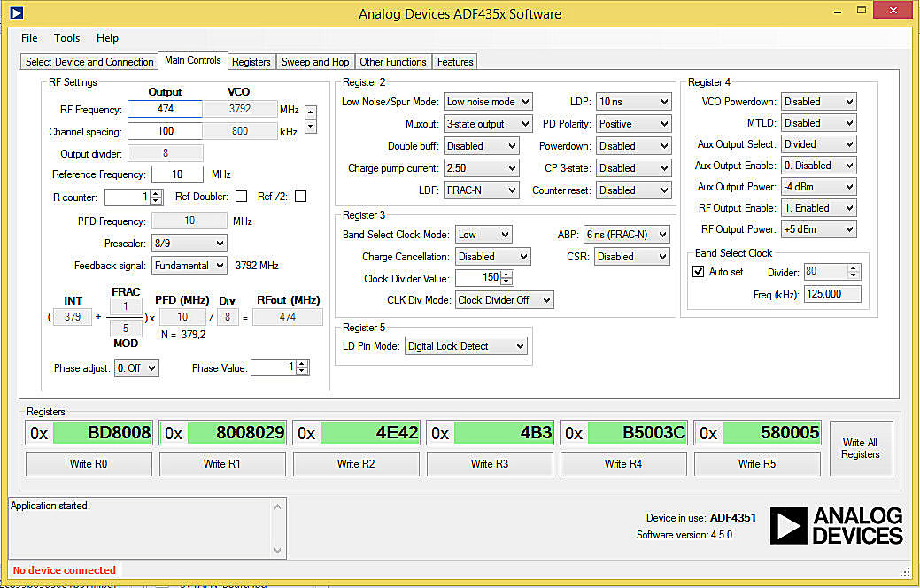Open the Tools menu
The image size is (920, 588).
(x=67, y=37)
